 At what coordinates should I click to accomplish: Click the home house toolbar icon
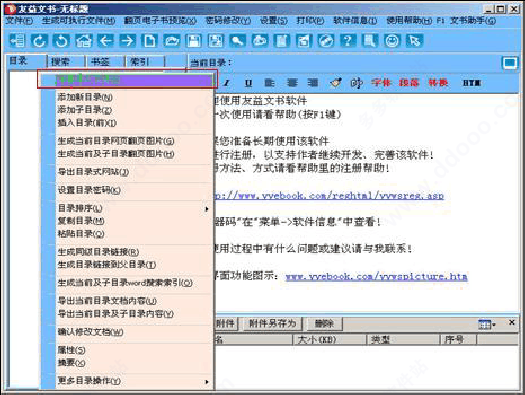84,41
